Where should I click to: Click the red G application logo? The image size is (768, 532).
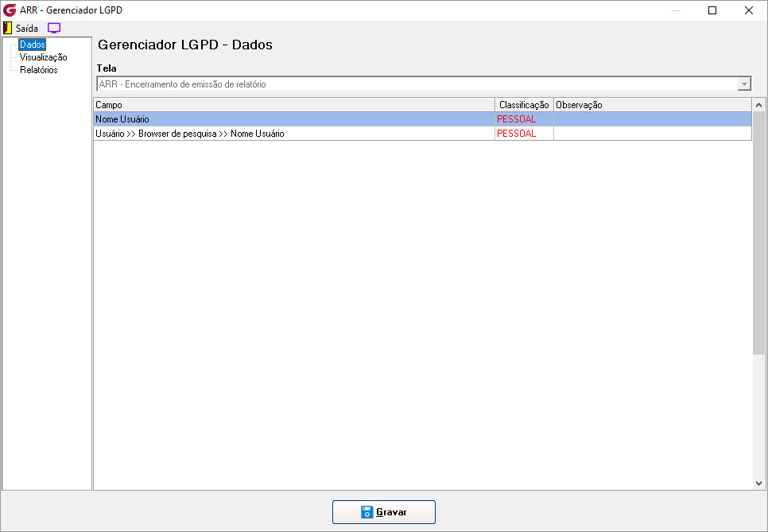click(10, 10)
